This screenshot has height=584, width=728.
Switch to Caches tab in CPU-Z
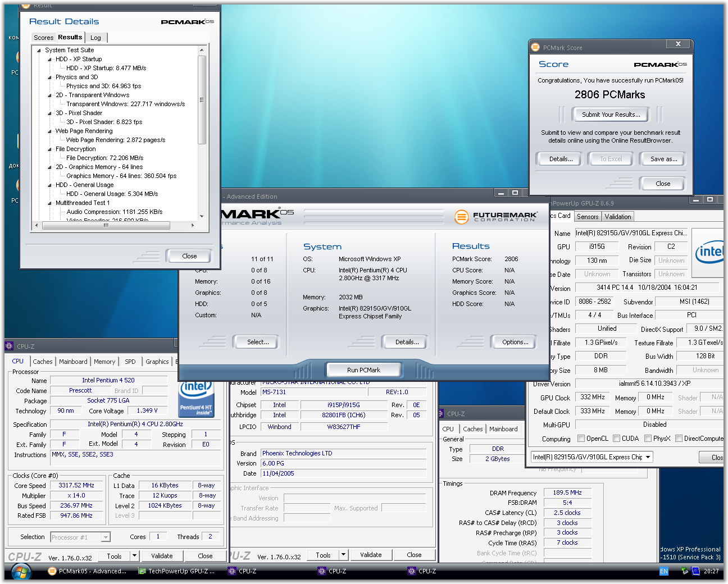pos(43,362)
